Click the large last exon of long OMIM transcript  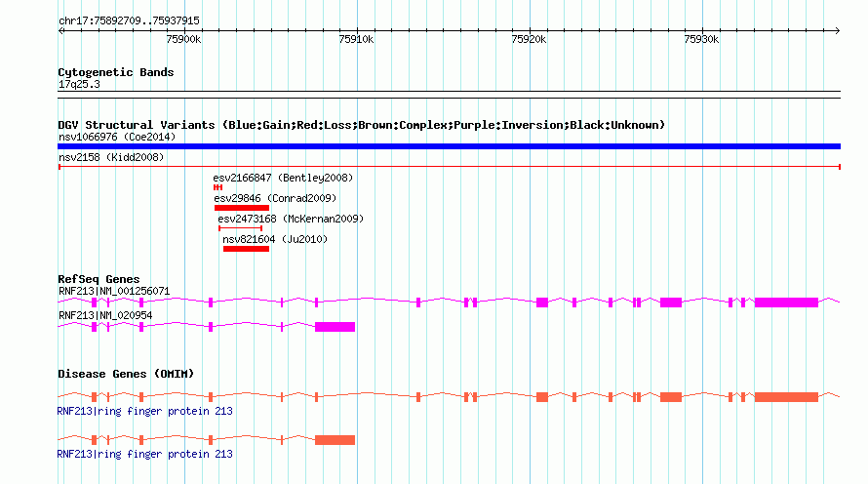786,397
